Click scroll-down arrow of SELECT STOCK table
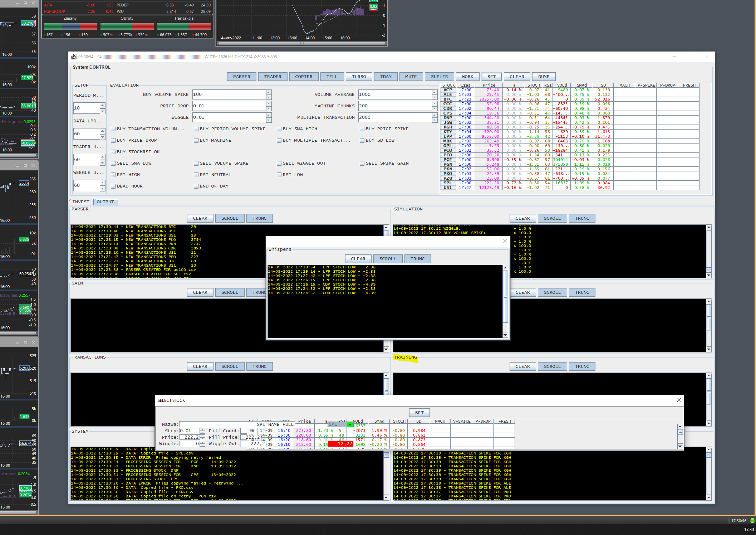The width and height of the screenshot is (756, 535). [x=680, y=446]
